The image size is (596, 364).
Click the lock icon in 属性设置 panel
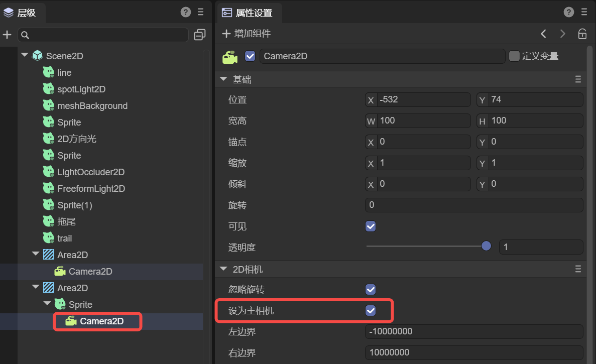582,34
